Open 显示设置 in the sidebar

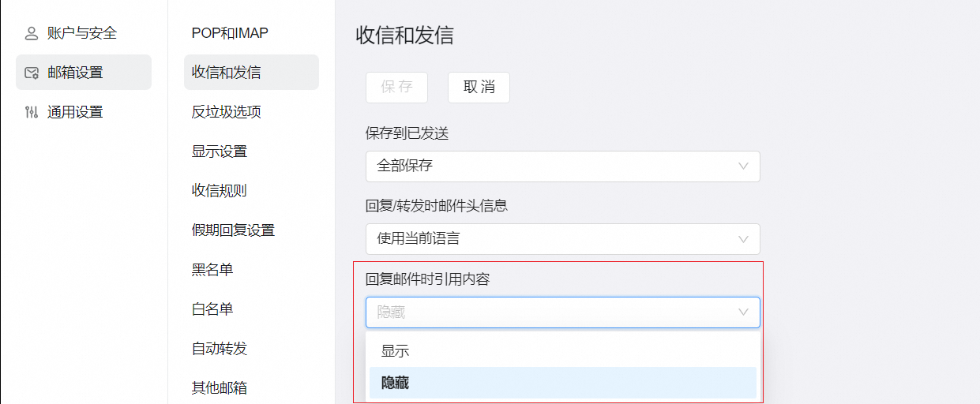(x=220, y=151)
